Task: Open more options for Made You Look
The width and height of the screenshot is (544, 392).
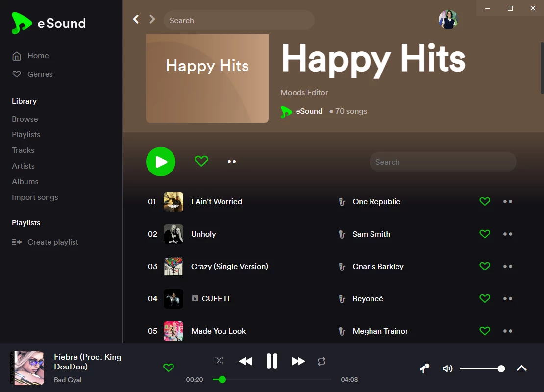Action: (508, 331)
